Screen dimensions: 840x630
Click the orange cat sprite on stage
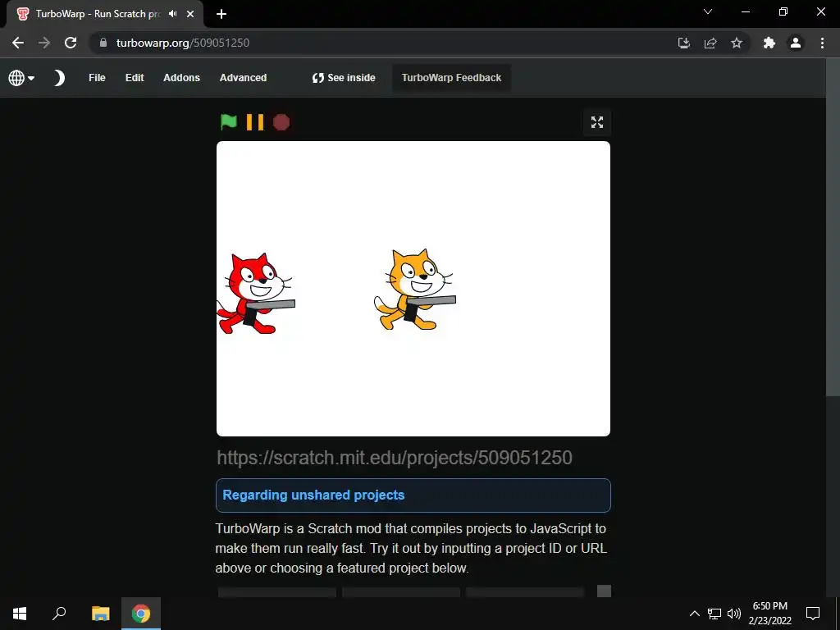[x=414, y=290]
